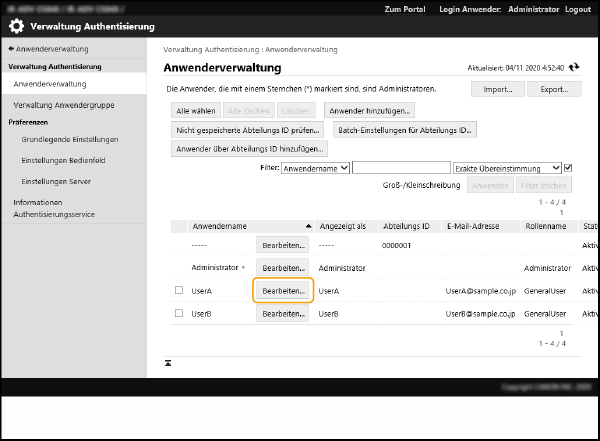This screenshot has width=600, height=441.
Task: Click the Zum Portal link
Action: point(404,8)
